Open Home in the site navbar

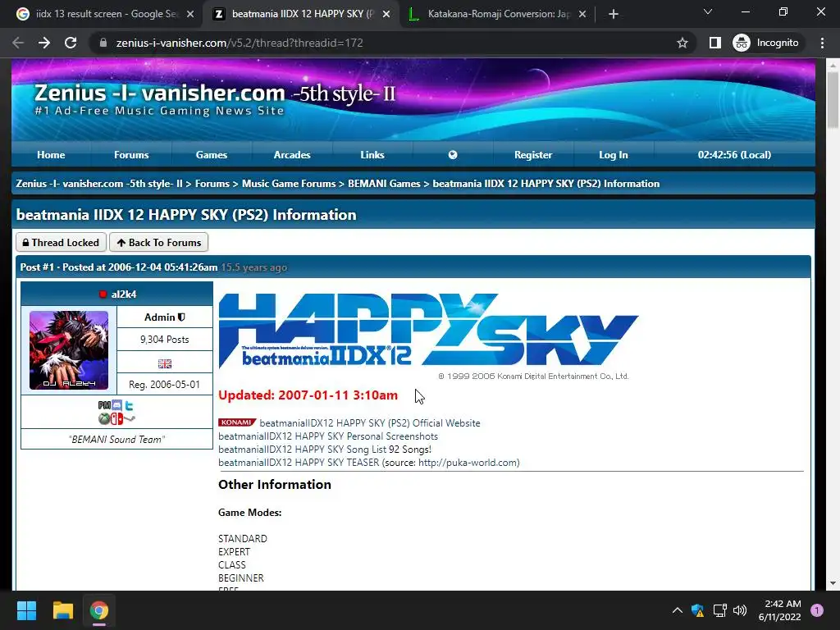(51, 155)
